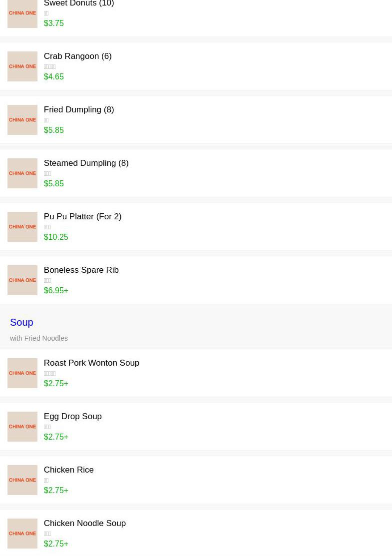This screenshot has width=392, height=557.
Task: Open the Pu Pu Platter thumbnail image
Action: coord(22,227)
